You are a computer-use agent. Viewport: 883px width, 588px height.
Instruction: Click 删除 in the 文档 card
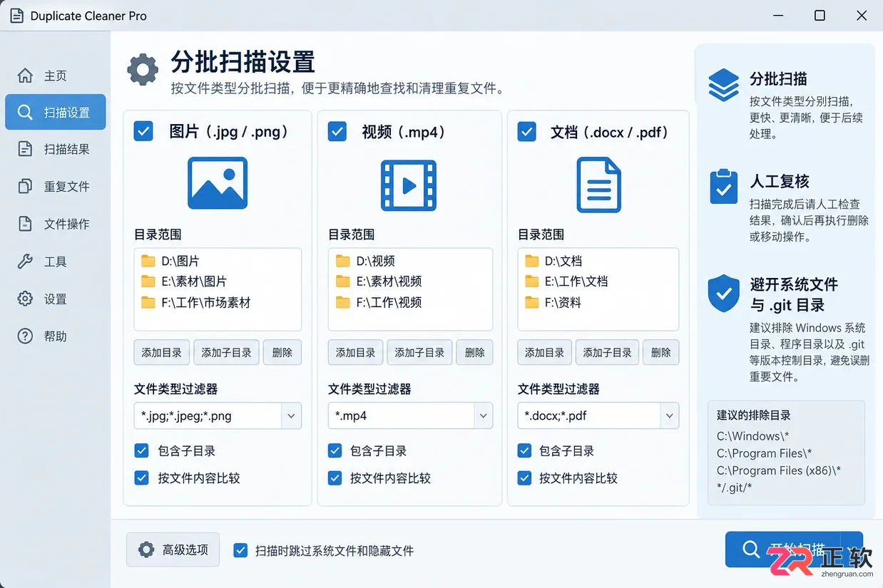pyautogui.click(x=661, y=353)
